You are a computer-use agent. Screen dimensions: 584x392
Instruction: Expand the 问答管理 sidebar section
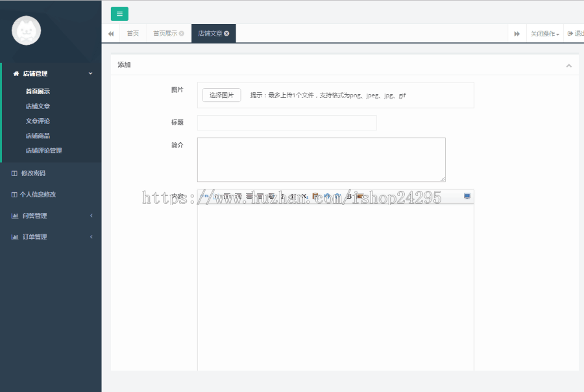click(39, 215)
